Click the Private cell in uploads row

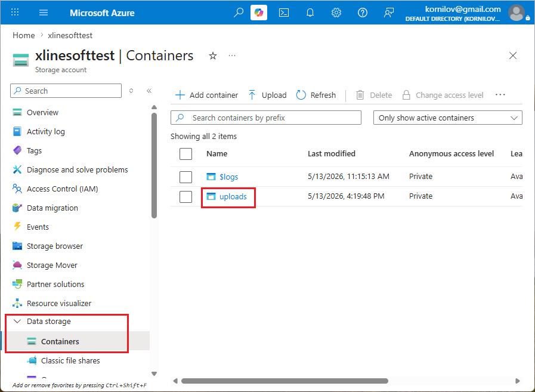(420, 196)
